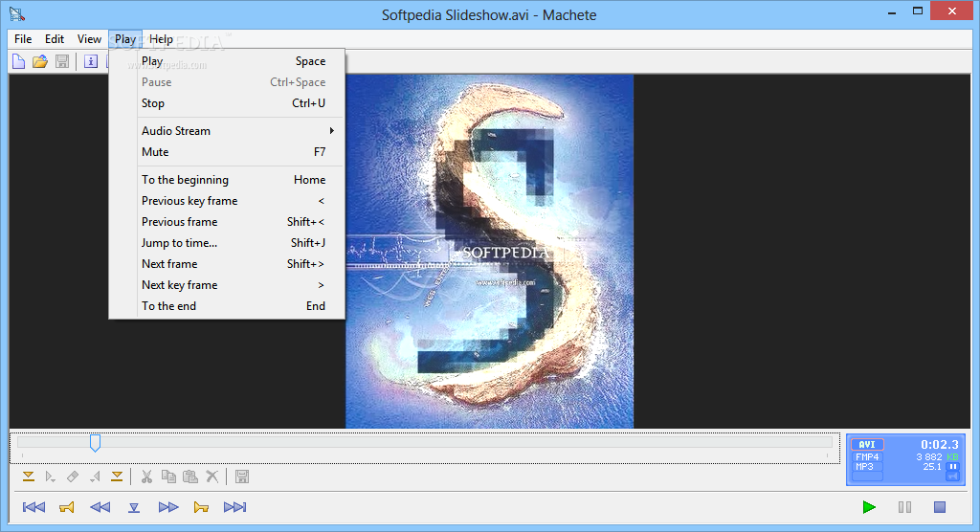Image resolution: width=980 pixels, height=532 pixels.
Task: Select Previous key frame menu entry
Action: [227, 201]
